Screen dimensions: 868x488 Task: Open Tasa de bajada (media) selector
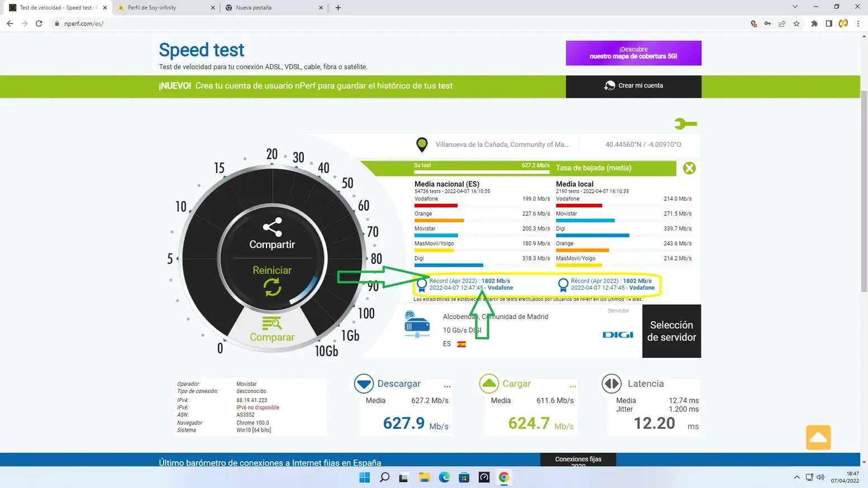593,168
